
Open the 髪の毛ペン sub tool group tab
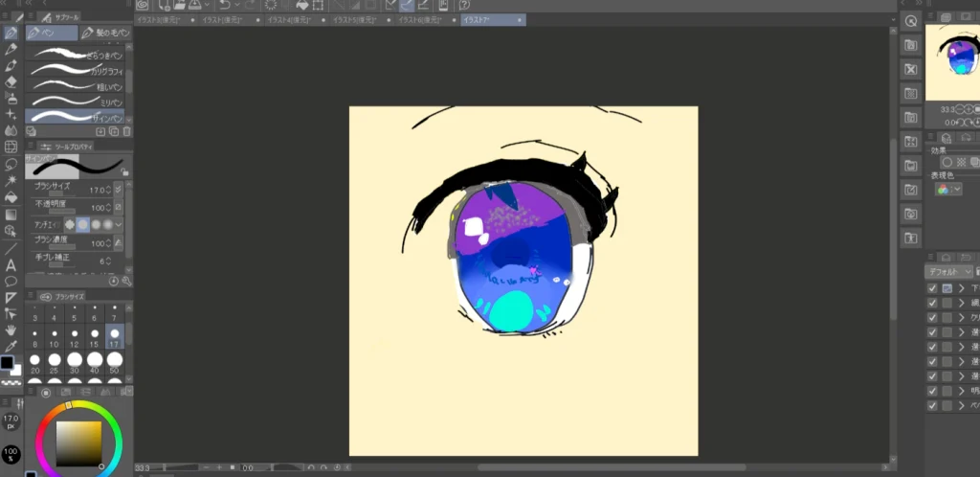[x=105, y=33]
